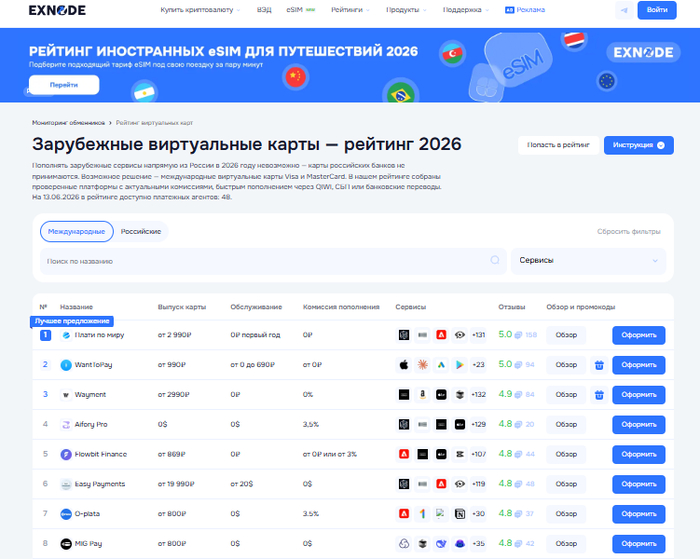This screenshot has height=559, width=700.
Task: Open ВЭД menu item
Action: tap(264, 10)
